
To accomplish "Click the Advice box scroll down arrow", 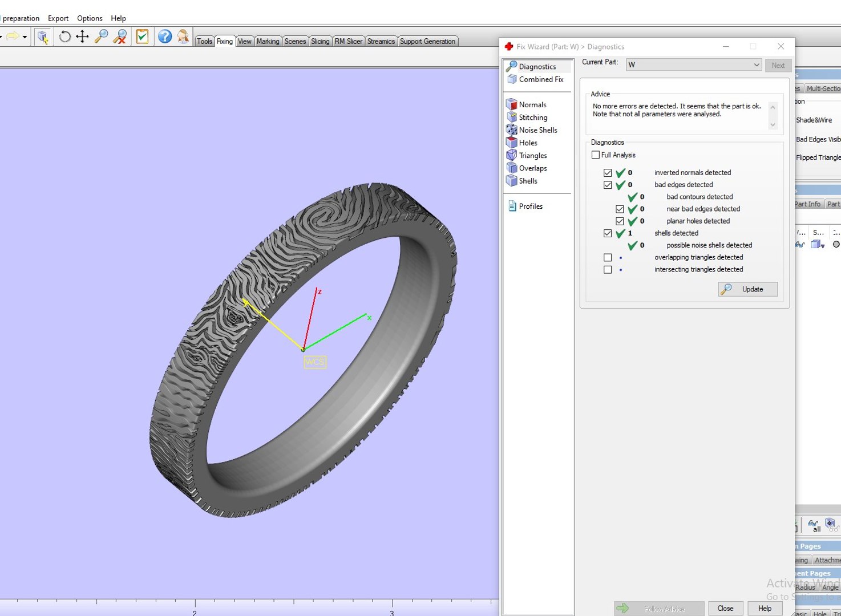I will 773,125.
